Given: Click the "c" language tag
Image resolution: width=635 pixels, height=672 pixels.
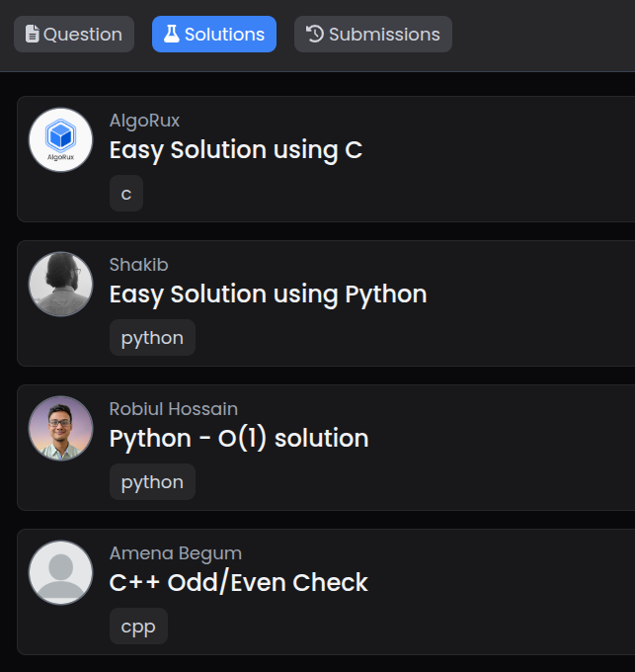Looking at the screenshot, I should coord(126,194).
